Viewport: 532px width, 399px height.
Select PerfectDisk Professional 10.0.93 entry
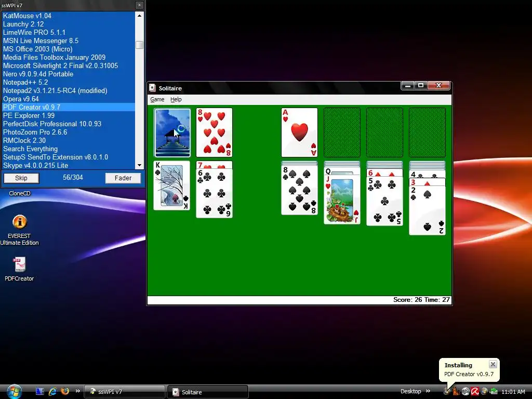(x=69, y=124)
